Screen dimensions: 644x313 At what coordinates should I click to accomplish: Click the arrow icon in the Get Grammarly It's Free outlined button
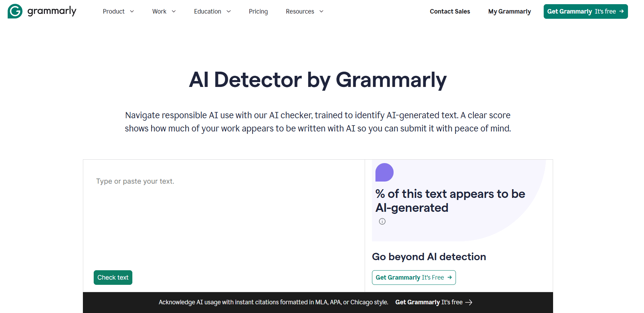point(450,278)
